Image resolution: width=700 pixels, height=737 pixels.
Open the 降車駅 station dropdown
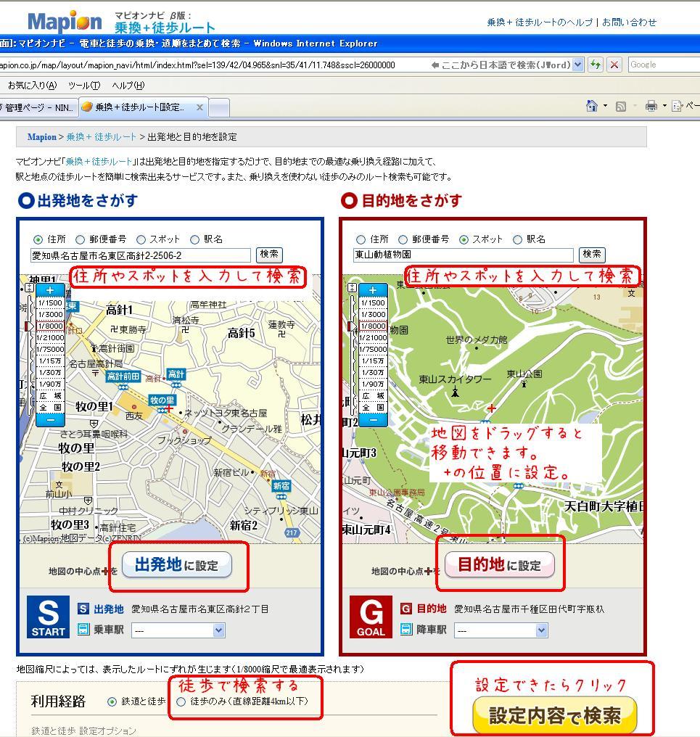[x=501, y=630]
